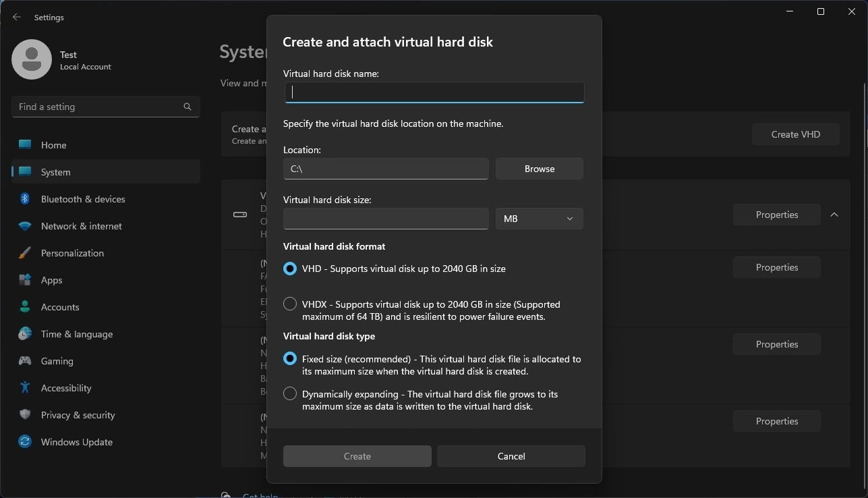Viewport: 868px width, 498px height.
Task: Go to Windows Update
Action: coord(78,441)
